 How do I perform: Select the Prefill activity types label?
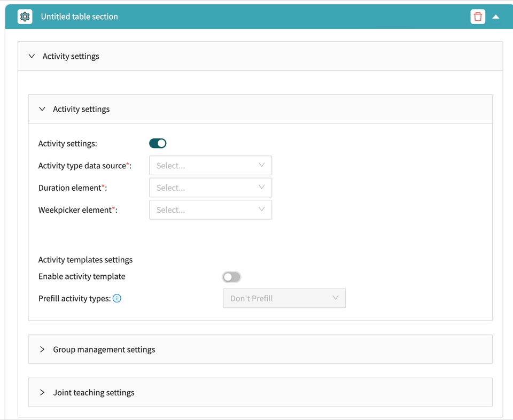[x=75, y=299]
